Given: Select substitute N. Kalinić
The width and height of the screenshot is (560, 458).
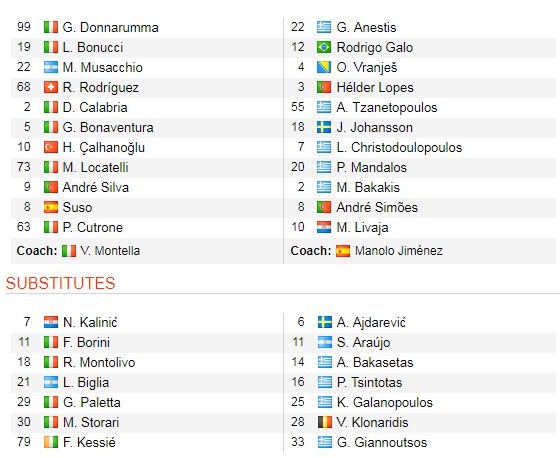Looking at the screenshot, I should 90,322.
